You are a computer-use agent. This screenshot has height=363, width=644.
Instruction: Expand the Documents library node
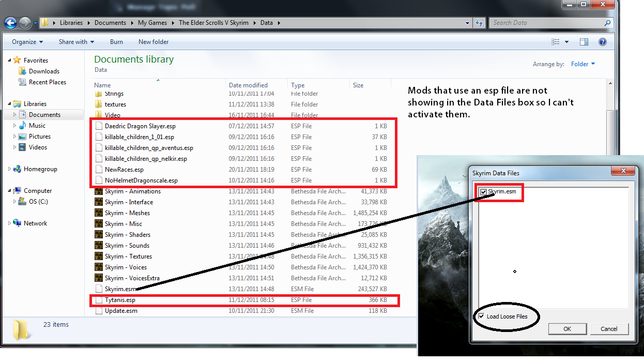(x=14, y=115)
